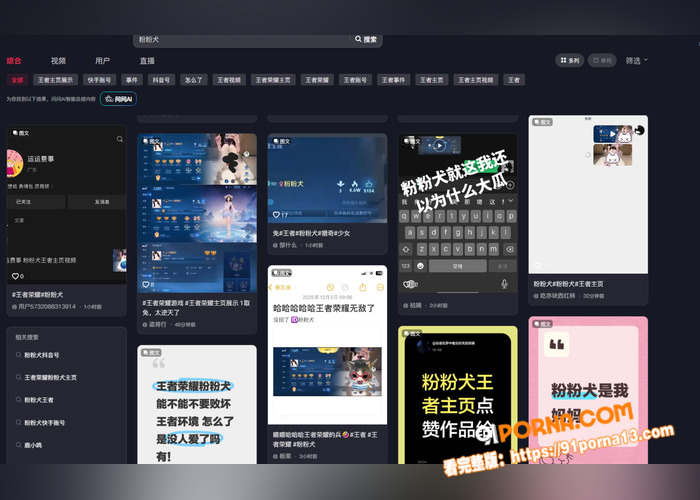Select the 王者账号 filter chip

(x=355, y=80)
